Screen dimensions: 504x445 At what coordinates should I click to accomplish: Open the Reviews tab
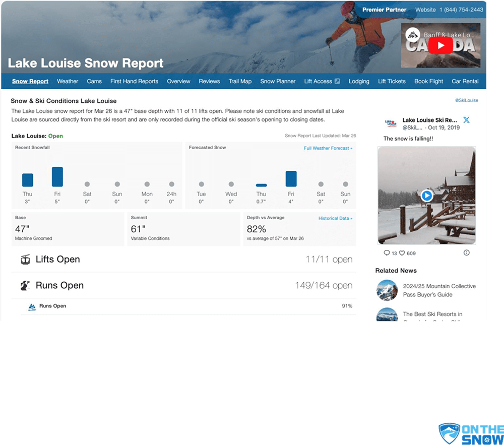[x=209, y=81]
